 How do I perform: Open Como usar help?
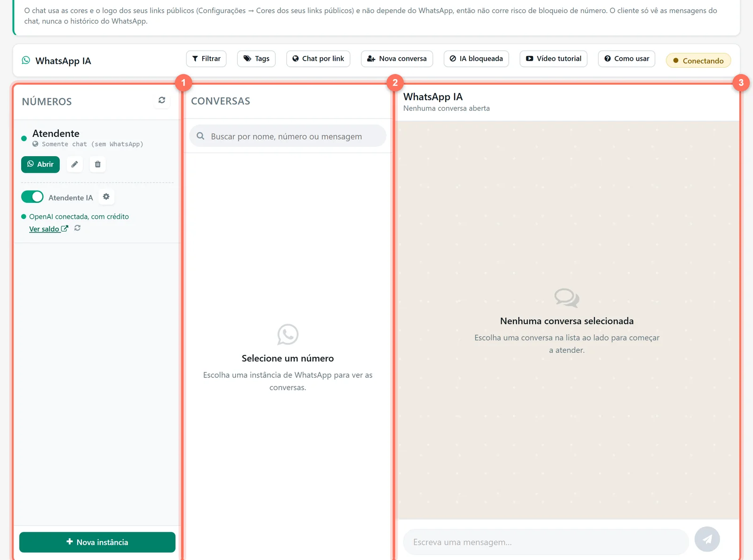626,59
